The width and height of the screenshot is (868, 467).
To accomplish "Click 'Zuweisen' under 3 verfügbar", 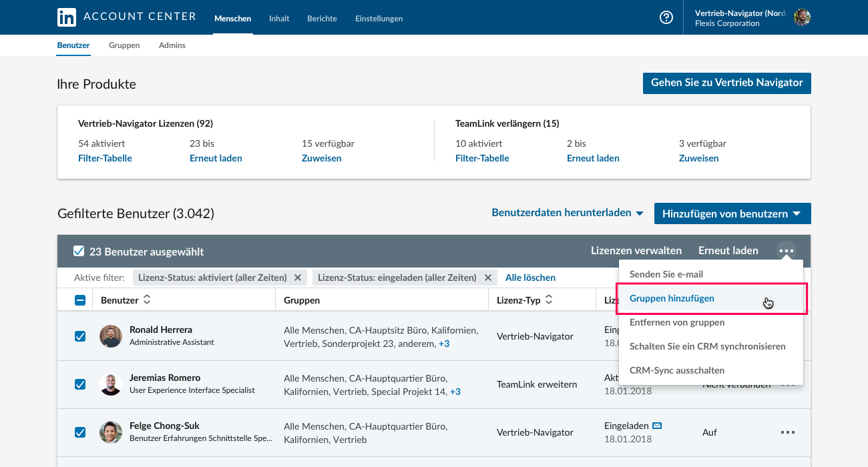I will [x=698, y=158].
